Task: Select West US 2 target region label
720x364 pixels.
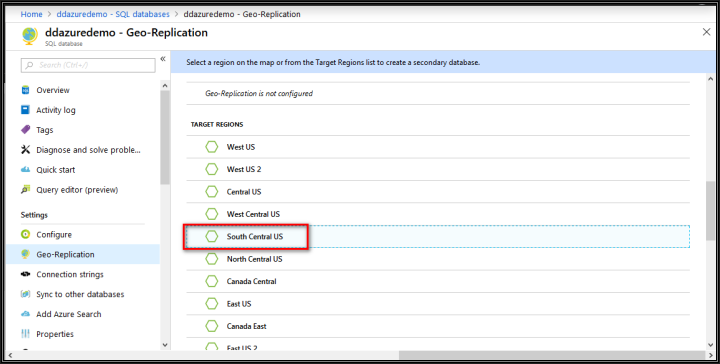Action: tap(244, 169)
